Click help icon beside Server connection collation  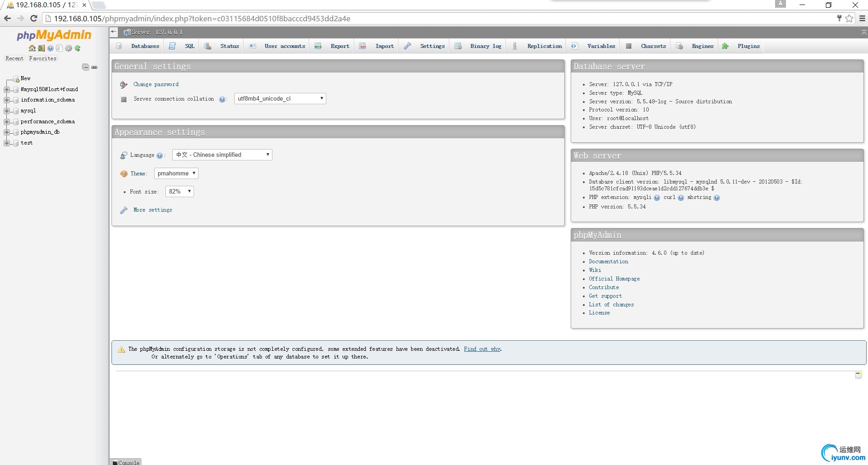[x=222, y=99]
